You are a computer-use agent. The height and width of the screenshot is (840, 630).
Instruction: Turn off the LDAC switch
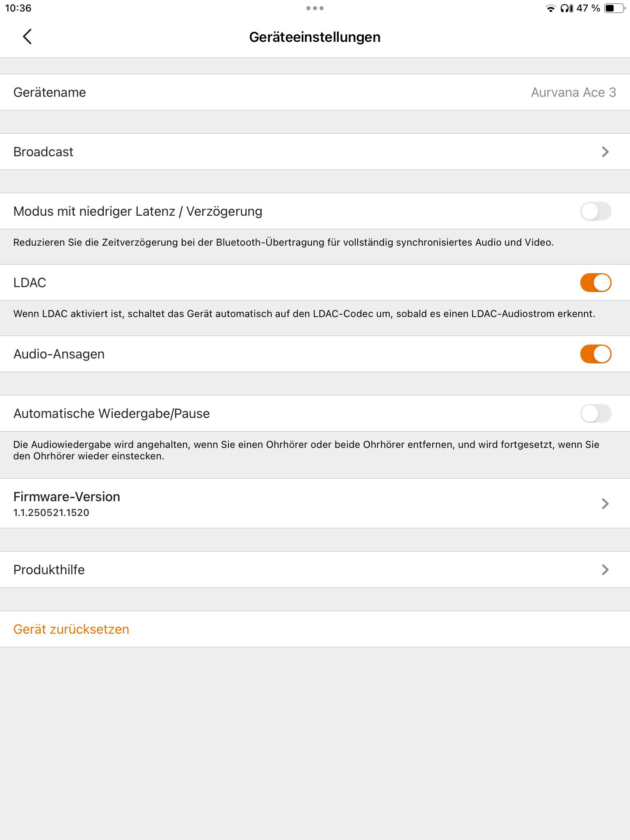coord(596,283)
